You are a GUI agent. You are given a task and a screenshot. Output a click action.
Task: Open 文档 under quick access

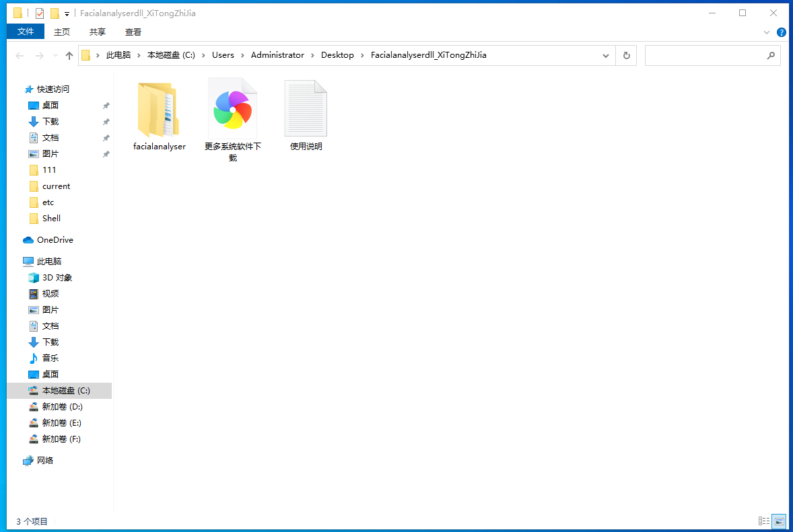point(50,137)
